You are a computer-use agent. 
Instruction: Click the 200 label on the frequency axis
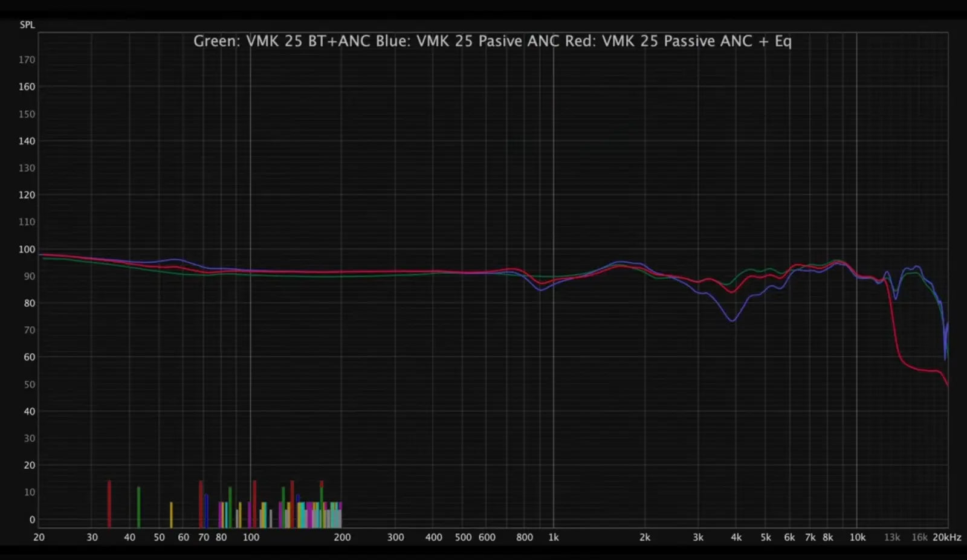[342, 537]
